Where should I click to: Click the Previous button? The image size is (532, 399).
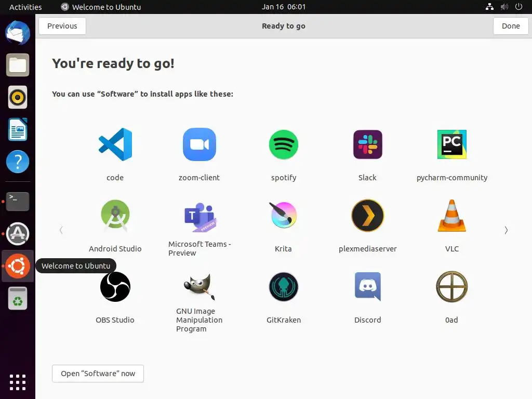click(62, 26)
